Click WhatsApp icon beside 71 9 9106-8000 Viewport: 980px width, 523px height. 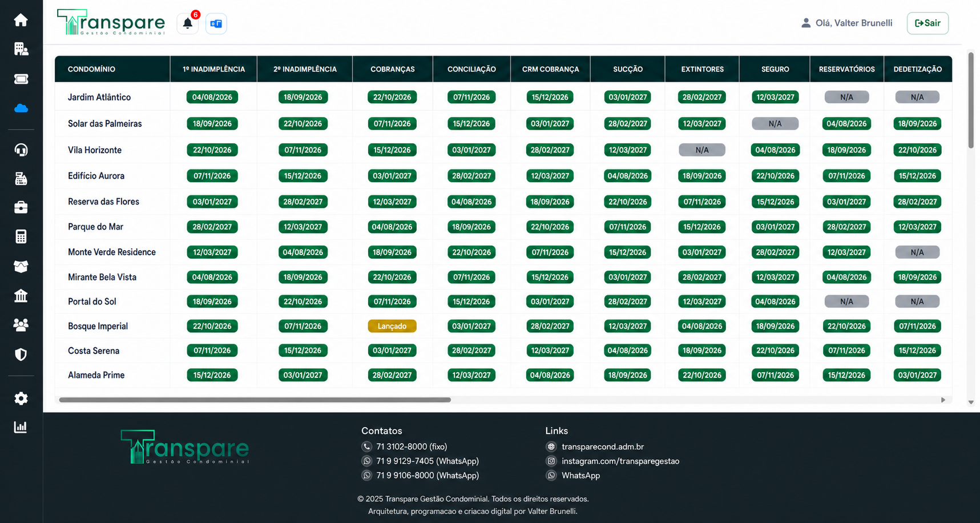(366, 475)
